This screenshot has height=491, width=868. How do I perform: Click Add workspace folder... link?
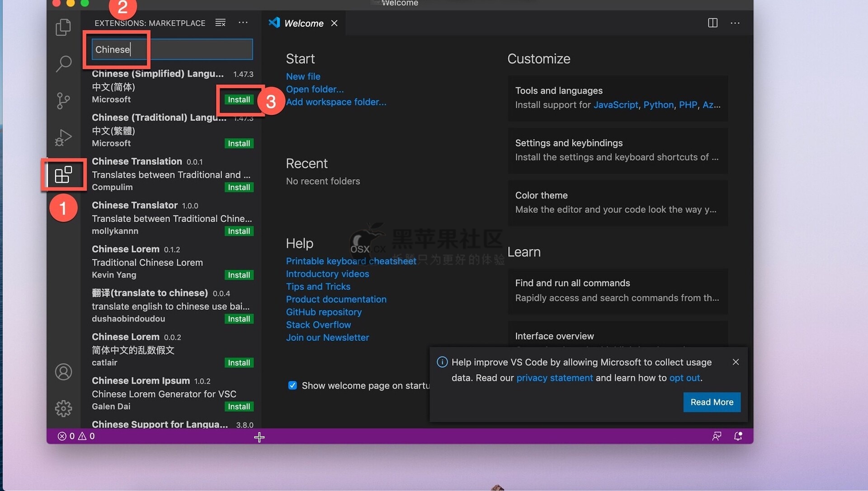point(336,102)
